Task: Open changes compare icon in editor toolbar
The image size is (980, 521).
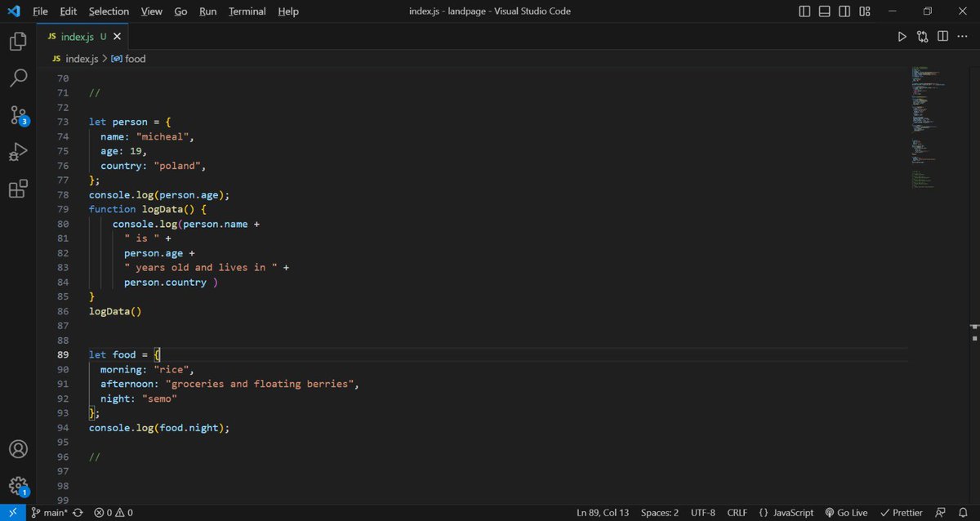Action: pos(923,37)
